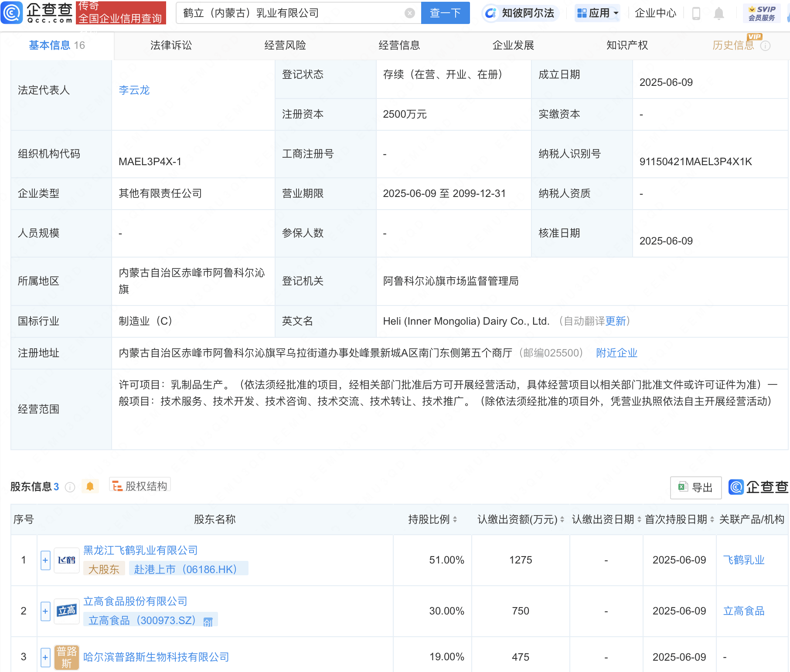Select 股东名称 column header
Viewport: 790px width, 672px height.
(x=215, y=519)
